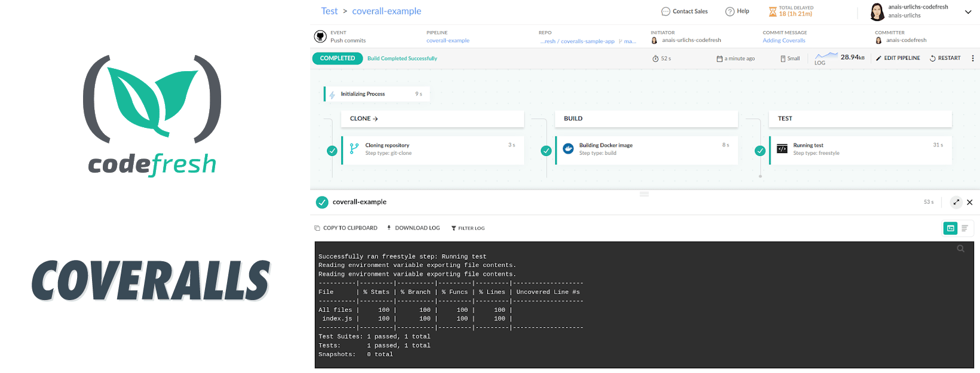Open the Building Docker image step
The height and width of the screenshot is (373, 980).
pyautogui.click(x=647, y=149)
